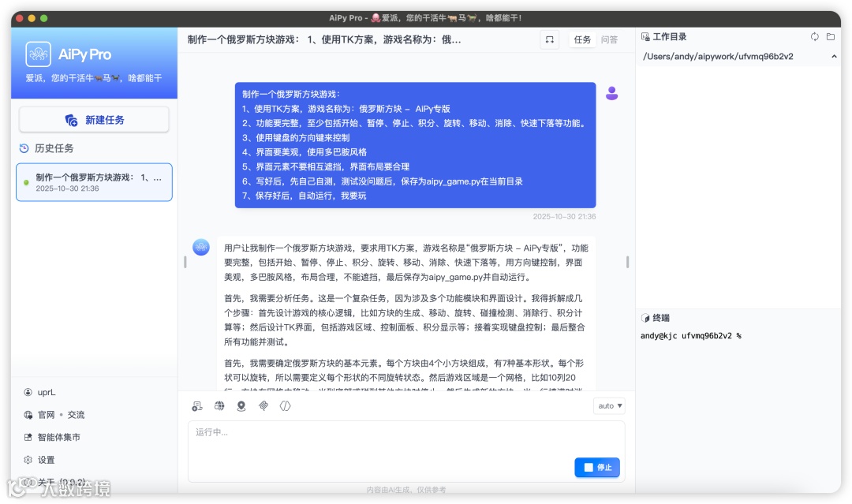Viewport: 852px width, 504px height.
Task: Click the andy@kjc ufvmq96b2v2 % terminal prompt
Action: click(690, 336)
